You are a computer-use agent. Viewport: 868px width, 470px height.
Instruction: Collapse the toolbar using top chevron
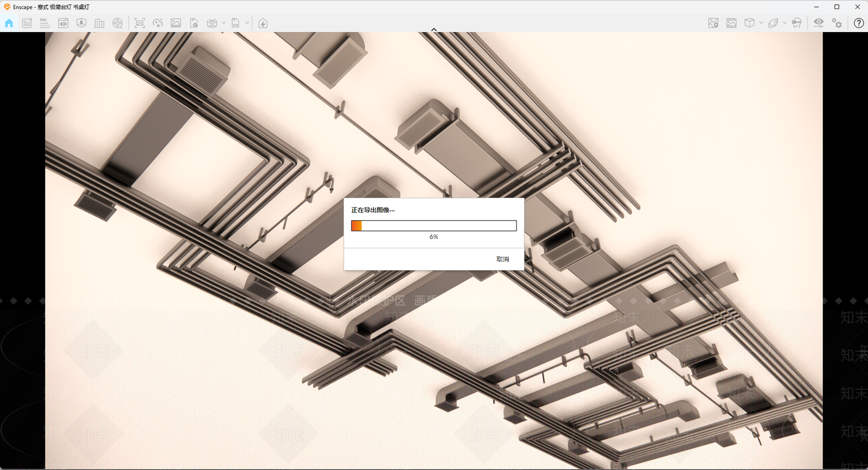click(x=434, y=30)
